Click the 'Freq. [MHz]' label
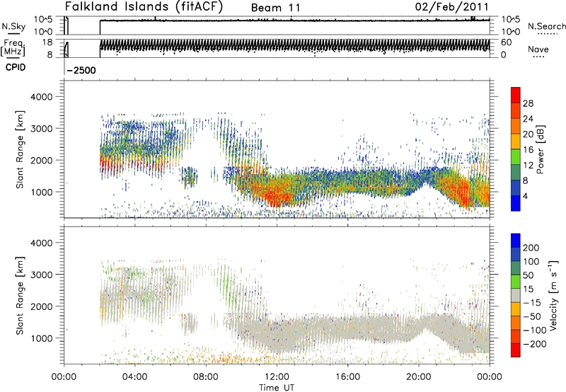566x392 pixels. (13, 47)
